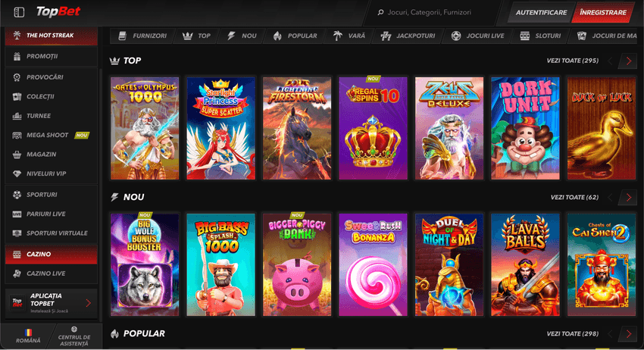This screenshot has height=350, width=644.
Task: Go back in the NOU carousel using the previous arrow
Action: 611,198
